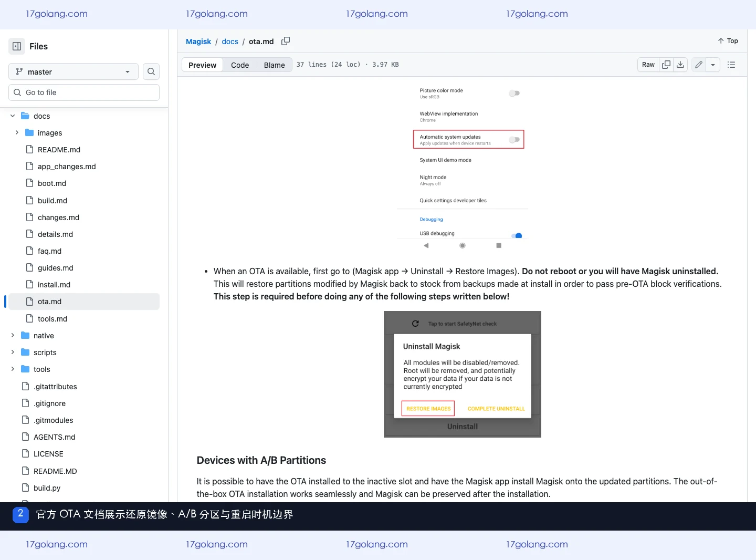756x560 pixels.
Task: Open the document outline list icon
Action: (x=731, y=65)
